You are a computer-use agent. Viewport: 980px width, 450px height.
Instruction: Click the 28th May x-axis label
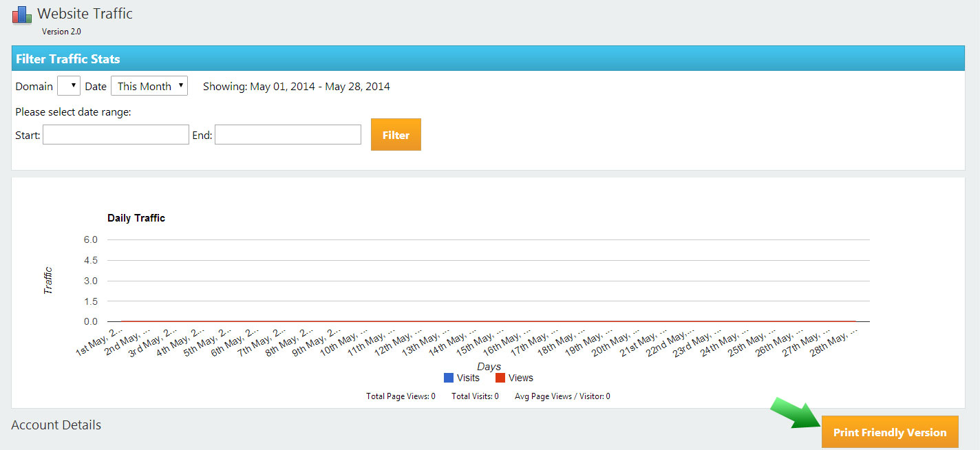833,342
